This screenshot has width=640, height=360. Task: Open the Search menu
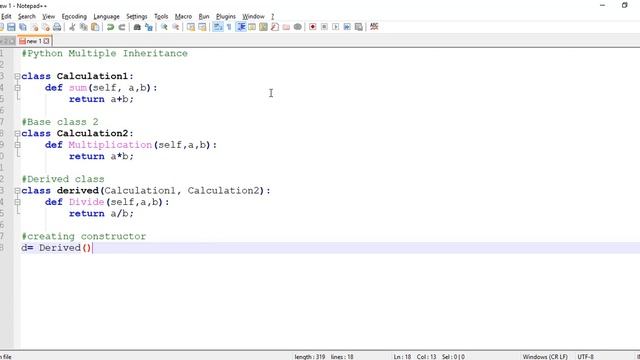point(27,16)
